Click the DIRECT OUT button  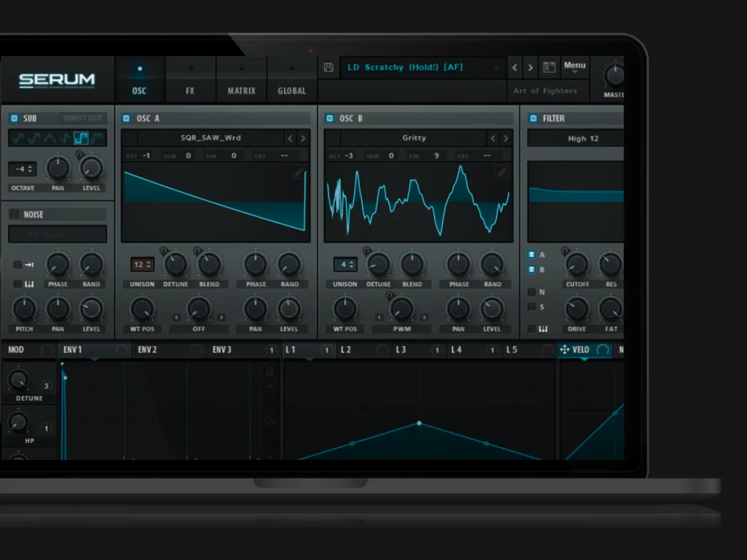(x=83, y=118)
